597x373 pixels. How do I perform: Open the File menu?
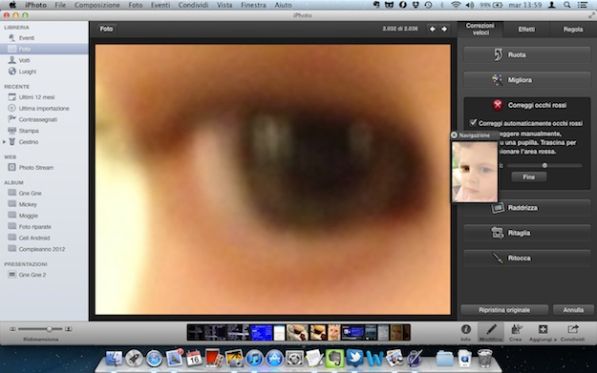click(60, 5)
